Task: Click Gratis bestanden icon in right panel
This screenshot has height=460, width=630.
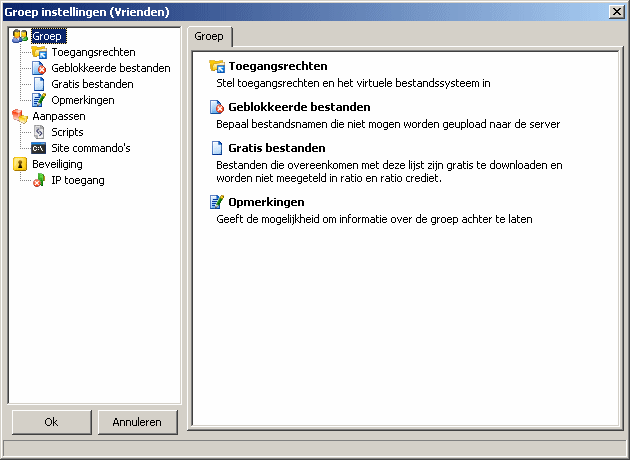Action: (x=217, y=148)
